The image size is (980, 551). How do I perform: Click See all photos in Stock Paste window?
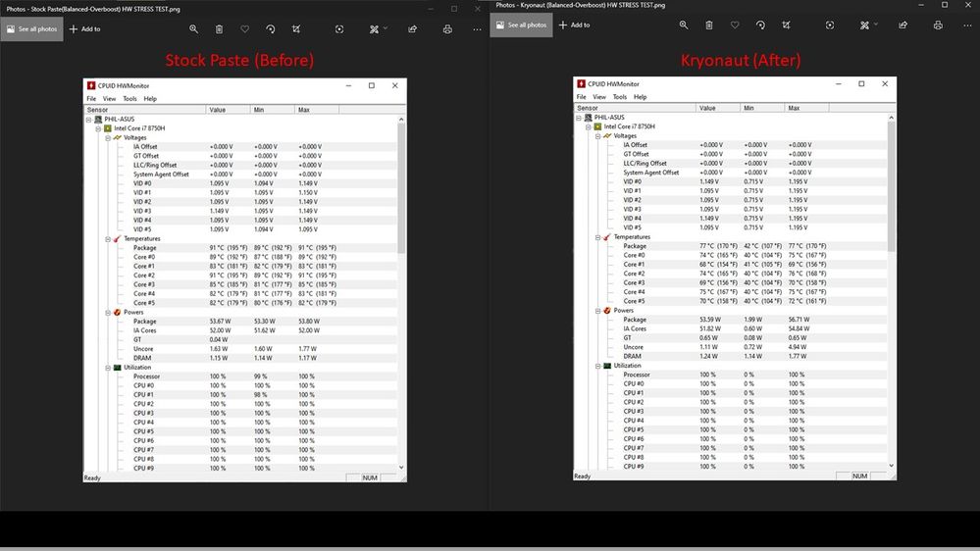point(31,28)
